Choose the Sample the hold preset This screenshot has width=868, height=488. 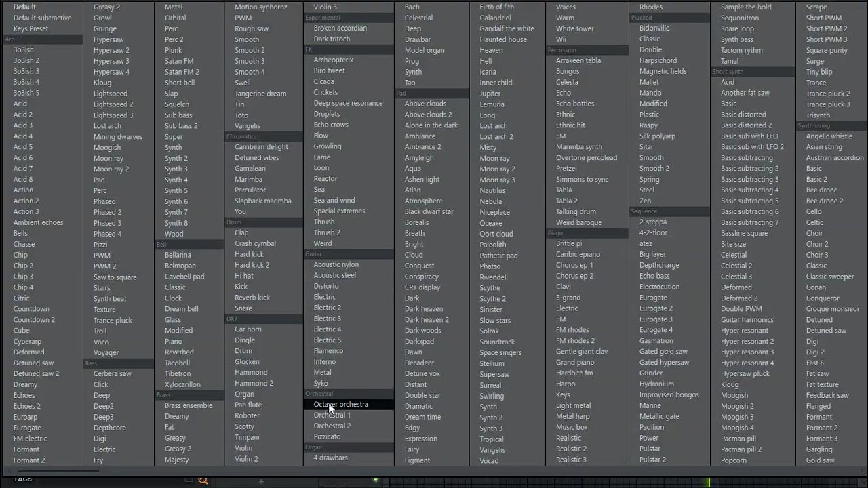click(746, 7)
